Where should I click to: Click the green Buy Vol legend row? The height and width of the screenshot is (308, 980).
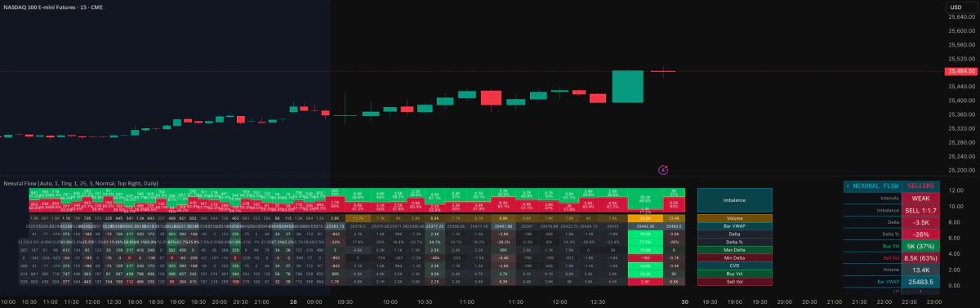(734, 274)
